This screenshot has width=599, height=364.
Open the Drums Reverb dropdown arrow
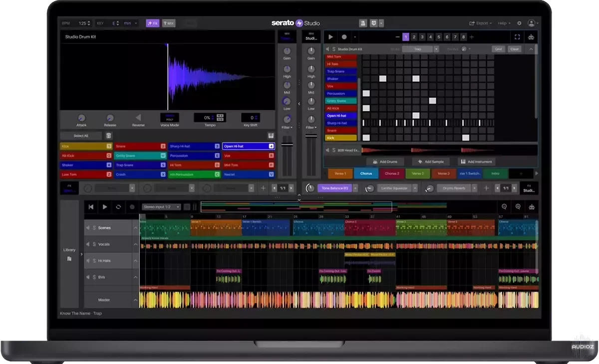(x=474, y=188)
